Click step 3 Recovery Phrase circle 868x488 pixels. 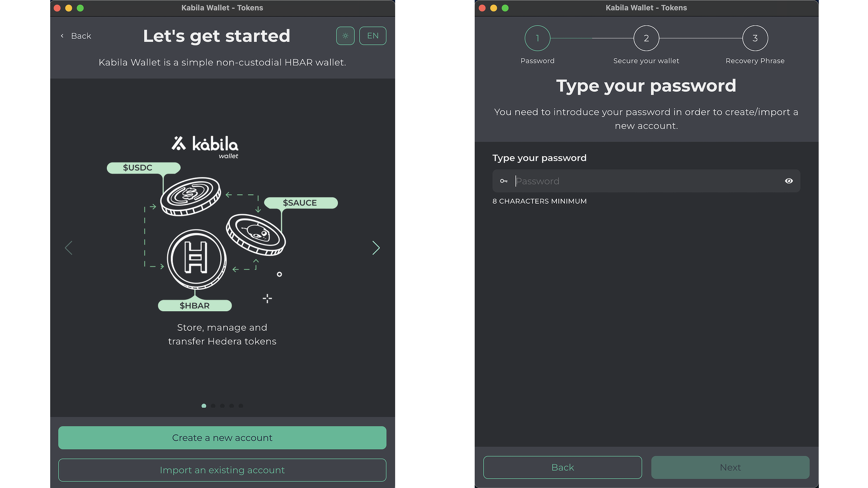pos(755,38)
